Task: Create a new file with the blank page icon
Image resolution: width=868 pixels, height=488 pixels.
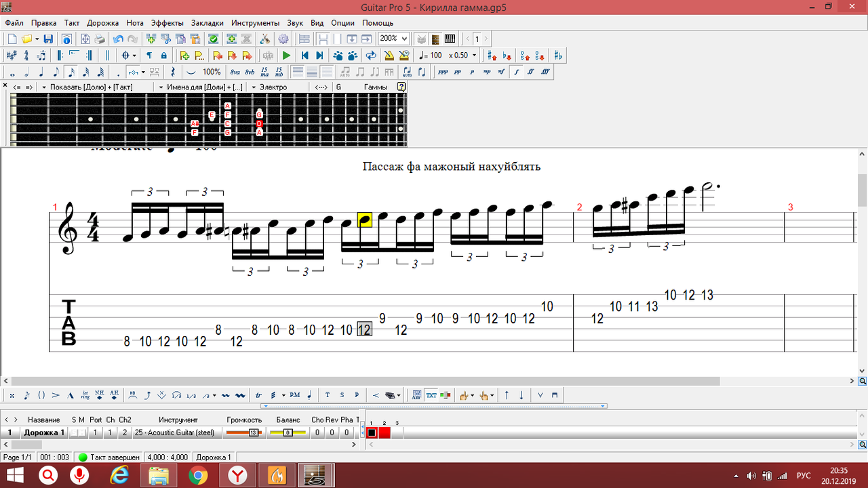Action: point(12,39)
